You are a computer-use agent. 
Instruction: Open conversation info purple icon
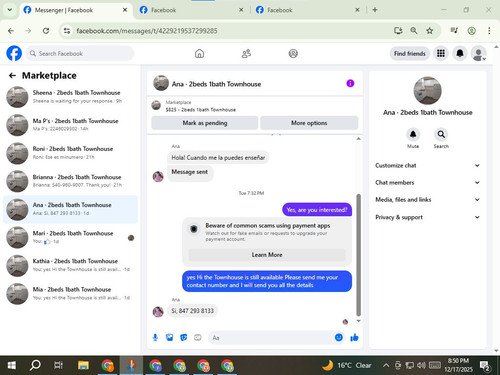350,83
